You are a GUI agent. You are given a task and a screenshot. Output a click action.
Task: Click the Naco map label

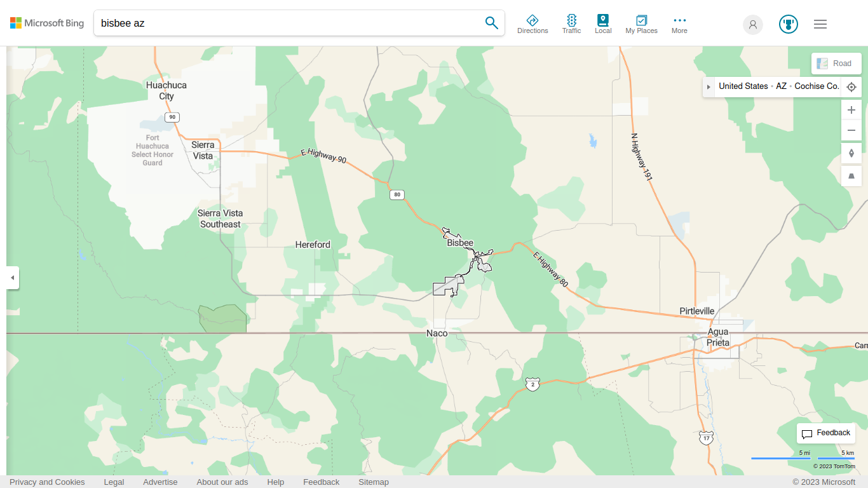(x=437, y=333)
